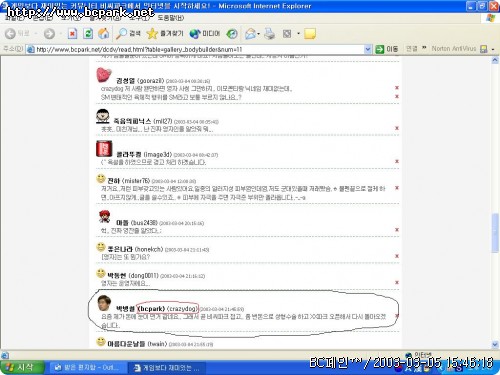Open user link ml27

click(x=163, y=121)
